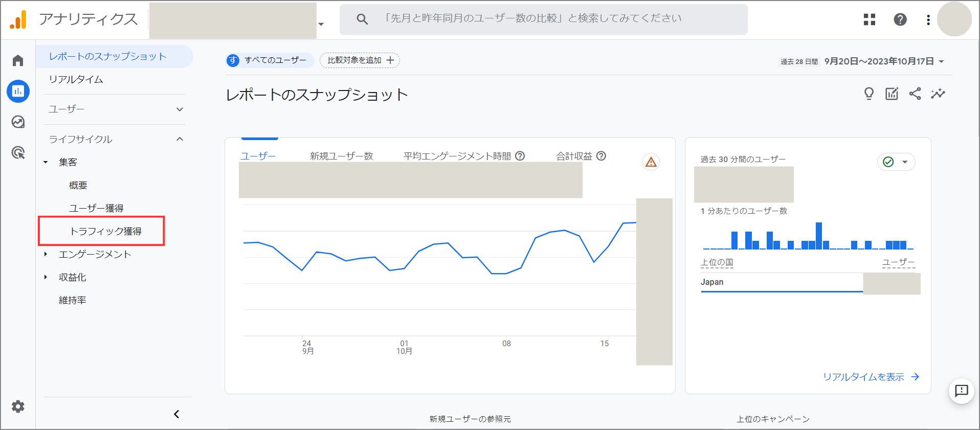Click the Analytics search field
The width and height of the screenshot is (980, 430).
tap(543, 19)
